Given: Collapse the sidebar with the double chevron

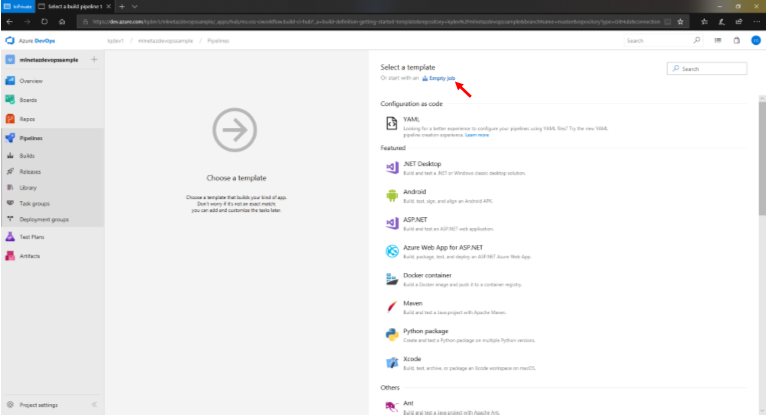Looking at the screenshot, I should pyautogui.click(x=94, y=405).
